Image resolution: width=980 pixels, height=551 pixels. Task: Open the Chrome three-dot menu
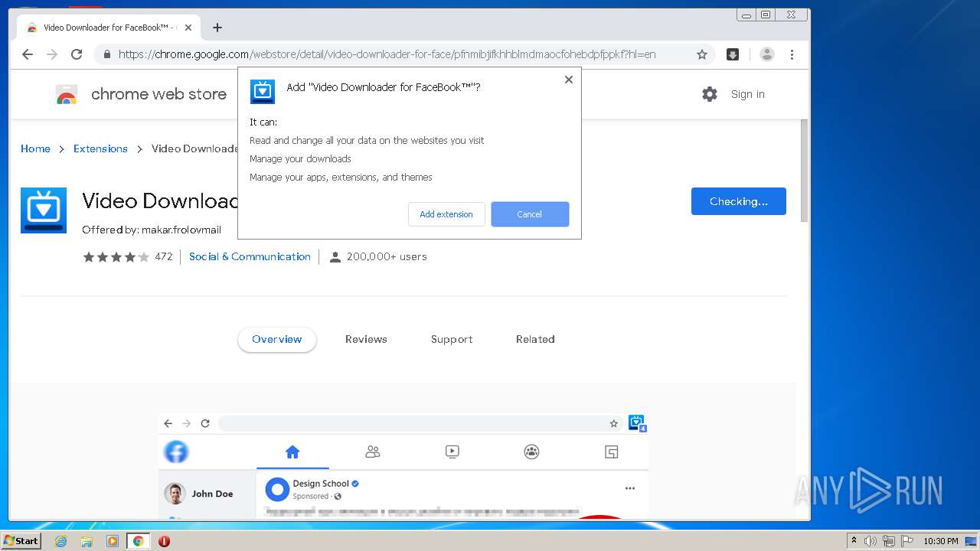click(792, 54)
